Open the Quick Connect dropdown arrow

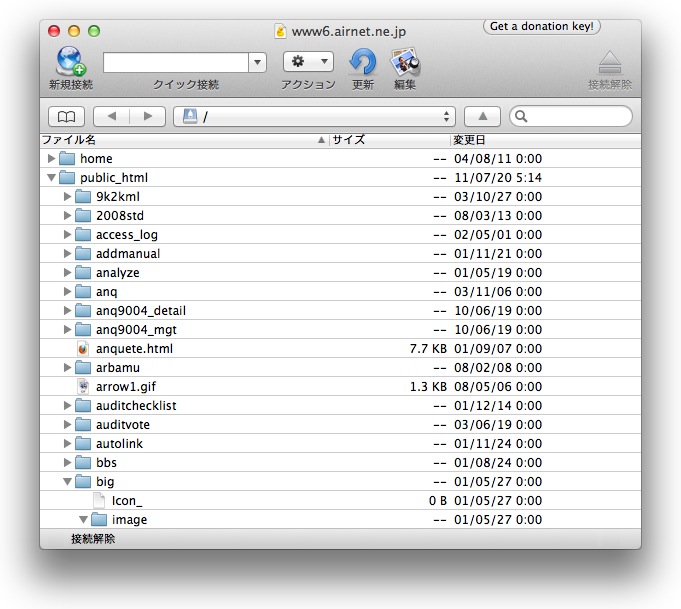(x=258, y=63)
